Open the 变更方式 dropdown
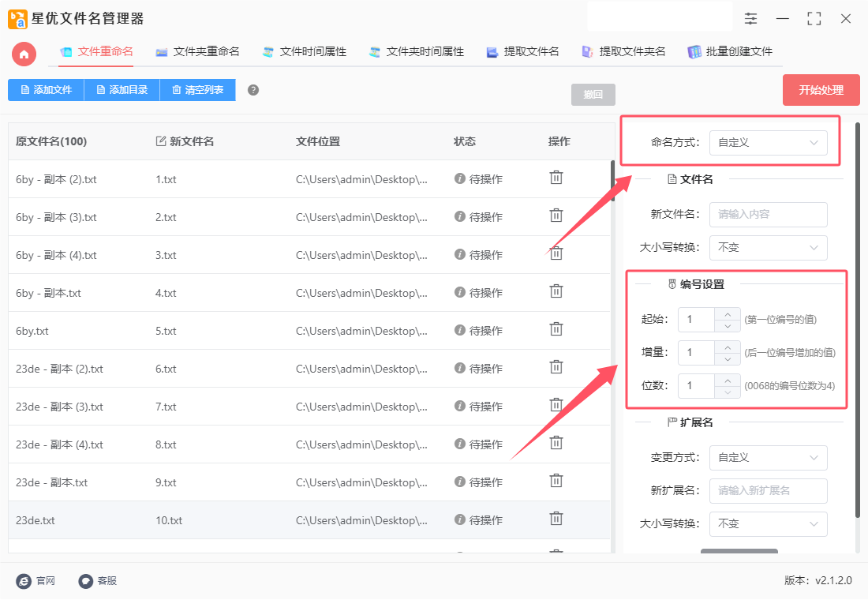Viewport: 868px width, 600px height. pos(768,458)
